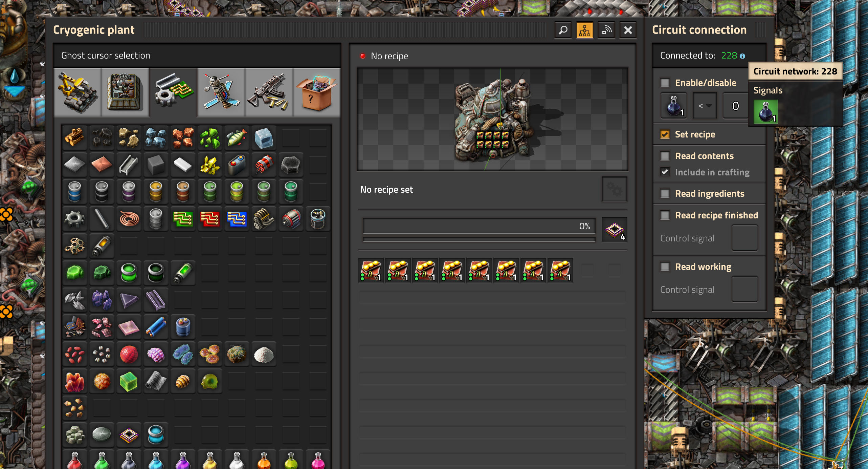Enable the Enable/disable circuit condition checkbox
This screenshot has height=469, width=868.
(x=665, y=83)
